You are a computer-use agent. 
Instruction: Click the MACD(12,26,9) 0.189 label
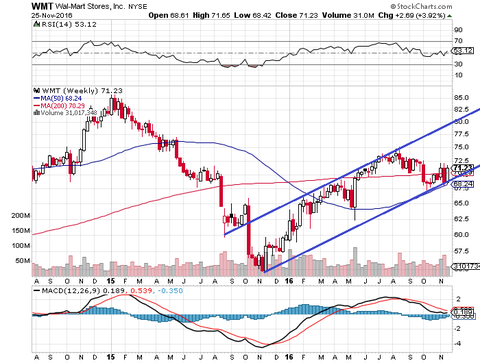click(85, 291)
